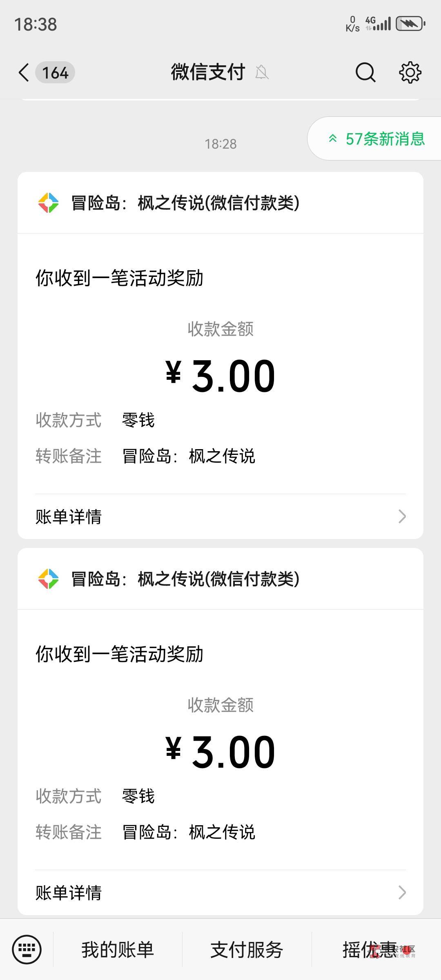
Task: Open the 支付服务 menu
Action: 247,950
